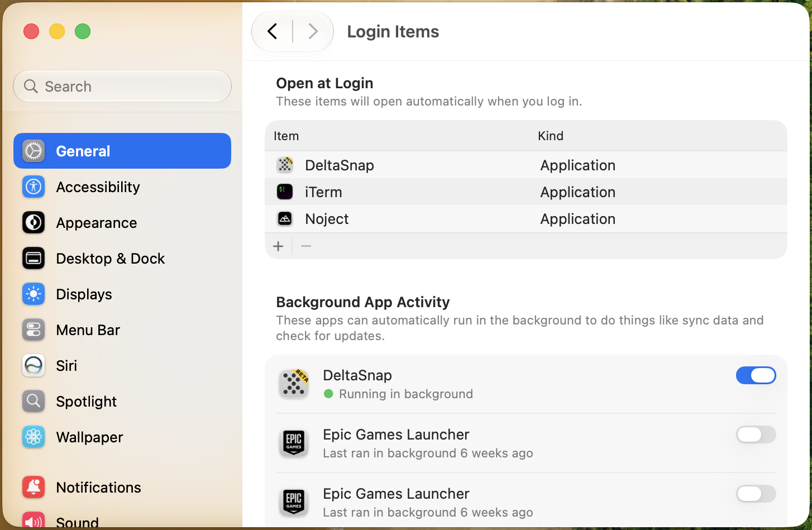Click the Sound speaker icon
This screenshot has height=530, width=812.
34,521
